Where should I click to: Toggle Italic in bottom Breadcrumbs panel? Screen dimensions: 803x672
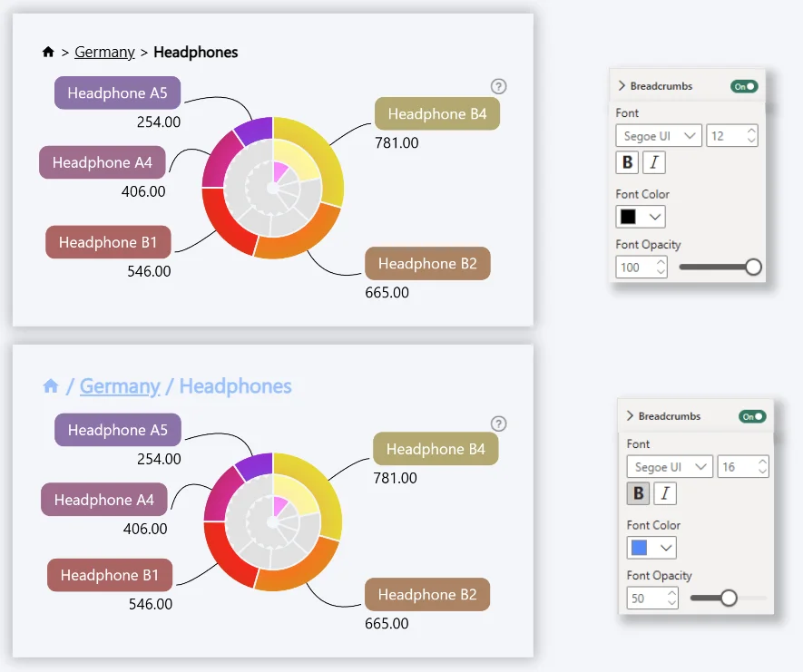click(665, 493)
